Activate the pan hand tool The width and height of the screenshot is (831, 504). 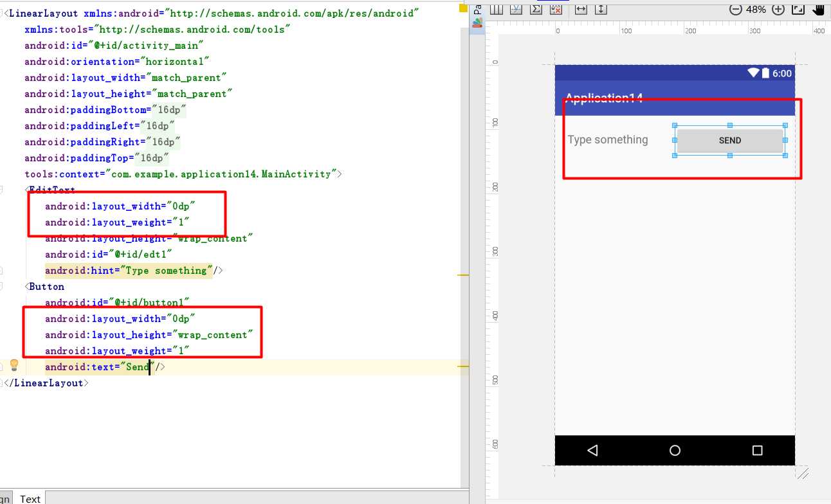[x=818, y=9]
